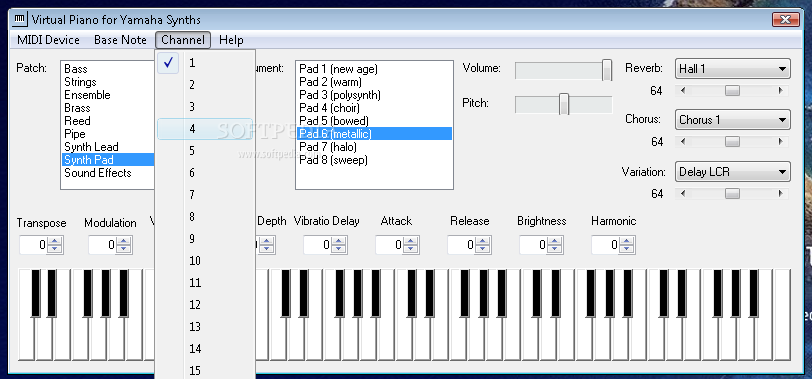This screenshot has width=812, height=379.
Task: Choose Pad 6 (metallic) instrument
Action: coord(374,134)
